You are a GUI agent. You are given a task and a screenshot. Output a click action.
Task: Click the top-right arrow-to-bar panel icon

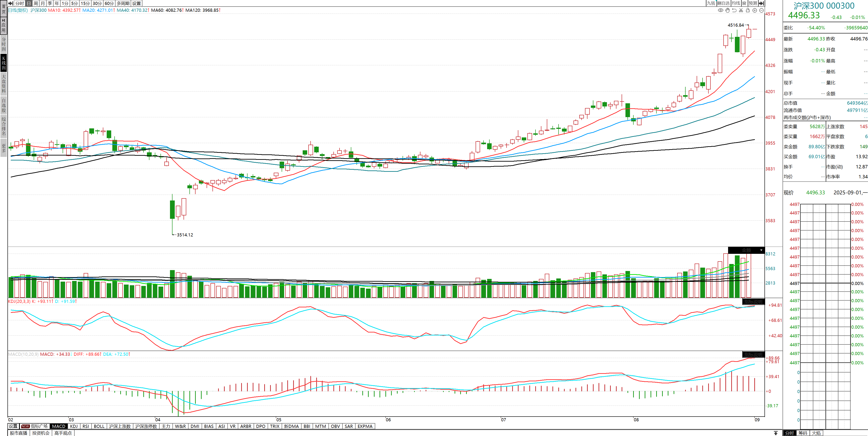click(x=762, y=3)
